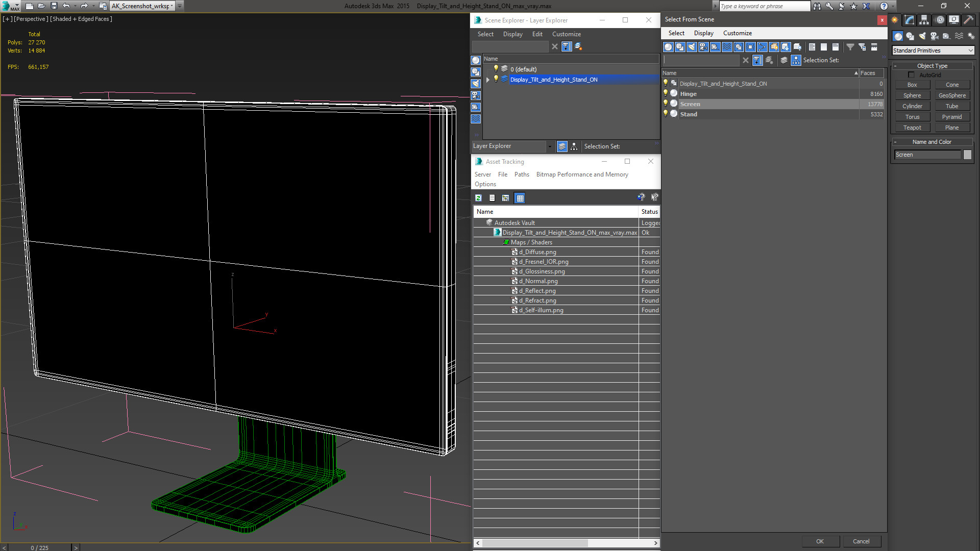Click Select All icon in Select From Scene
The width and height of the screenshot is (980, 551).
click(x=812, y=47)
